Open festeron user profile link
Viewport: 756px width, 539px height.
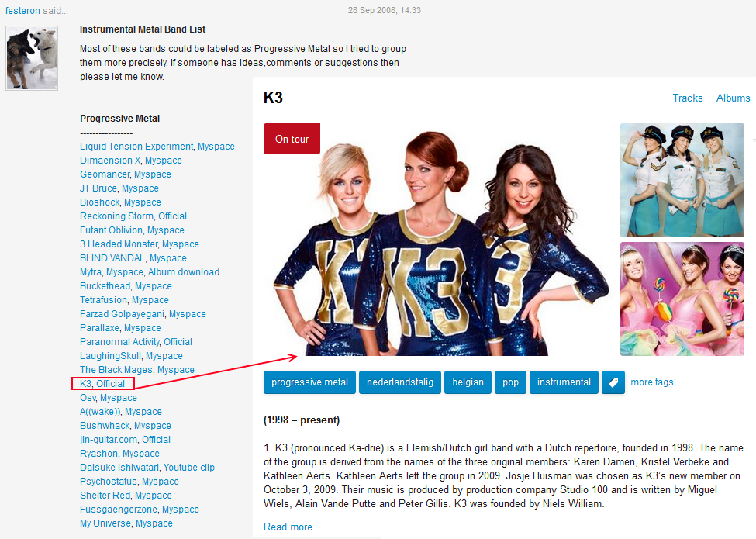coord(22,11)
